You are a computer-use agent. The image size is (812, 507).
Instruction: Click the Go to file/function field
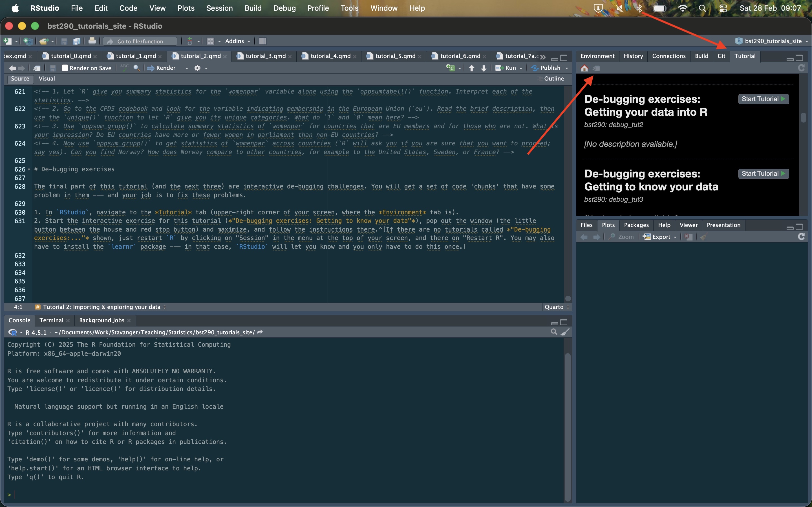pyautogui.click(x=140, y=41)
